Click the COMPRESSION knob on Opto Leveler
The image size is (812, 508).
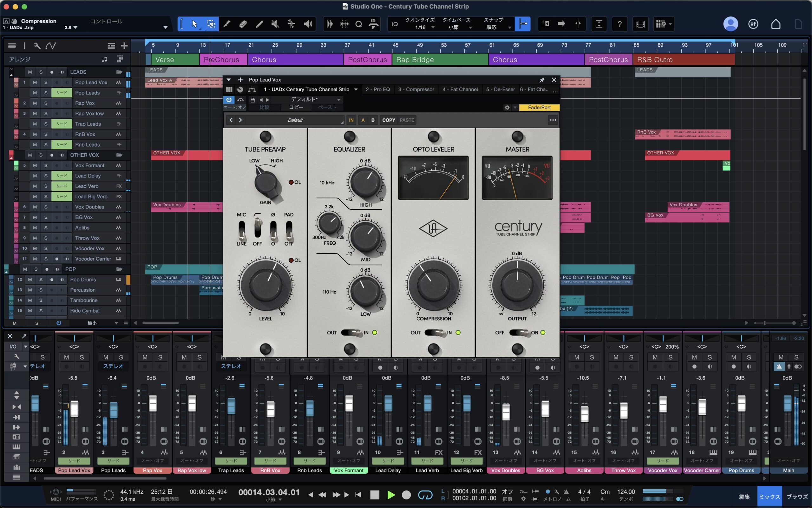click(x=434, y=285)
